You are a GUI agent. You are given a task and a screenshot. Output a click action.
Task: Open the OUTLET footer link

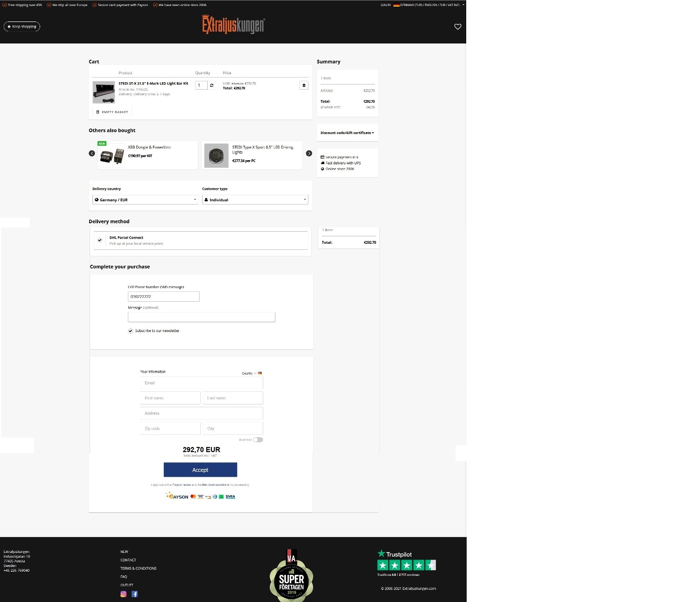pyautogui.click(x=127, y=585)
